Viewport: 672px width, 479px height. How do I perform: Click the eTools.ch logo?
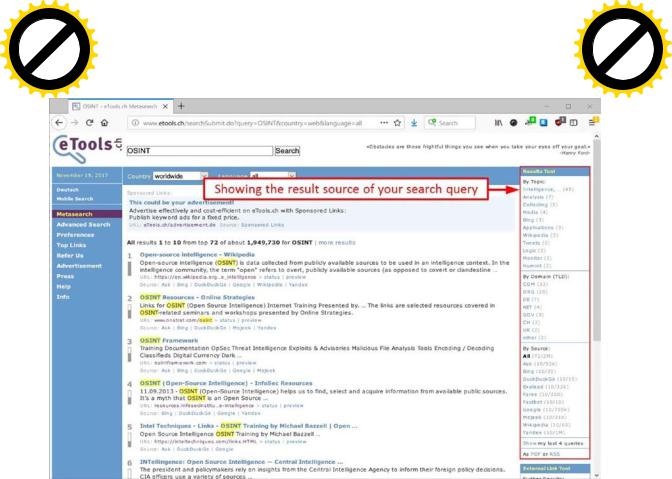[x=87, y=148]
